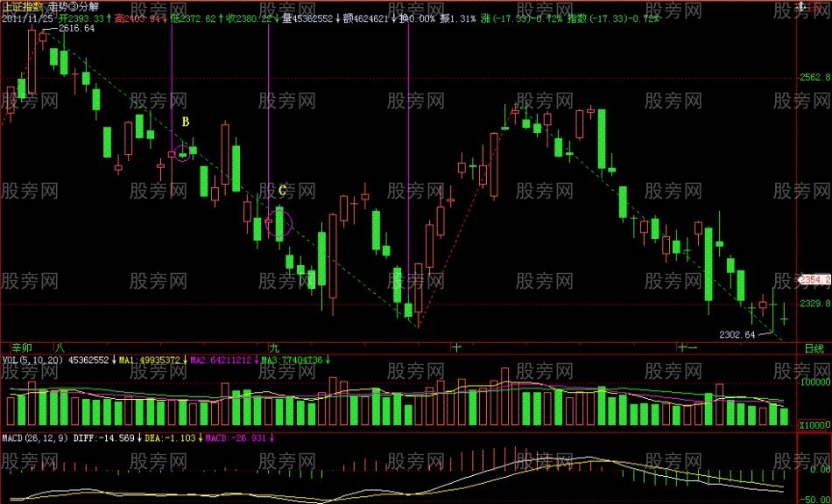
Task: Click the low price 低2372.62
Action: point(194,18)
